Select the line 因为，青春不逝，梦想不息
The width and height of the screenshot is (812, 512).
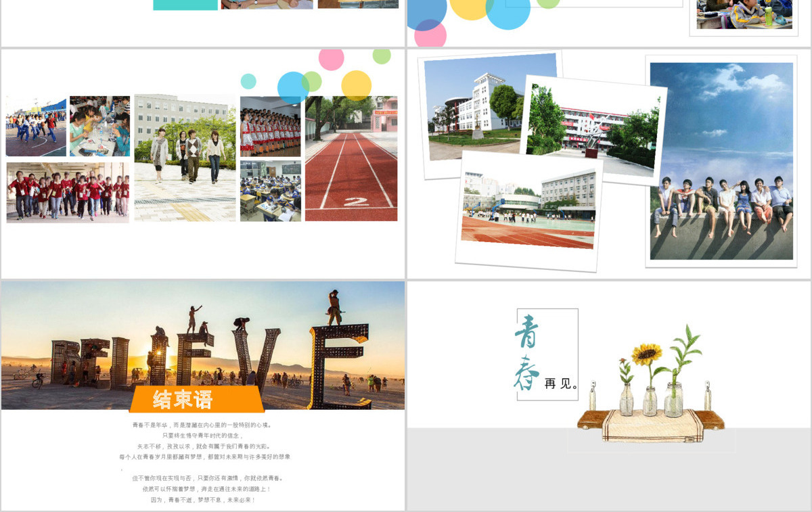pyautogui.click(x=203, y=500)
